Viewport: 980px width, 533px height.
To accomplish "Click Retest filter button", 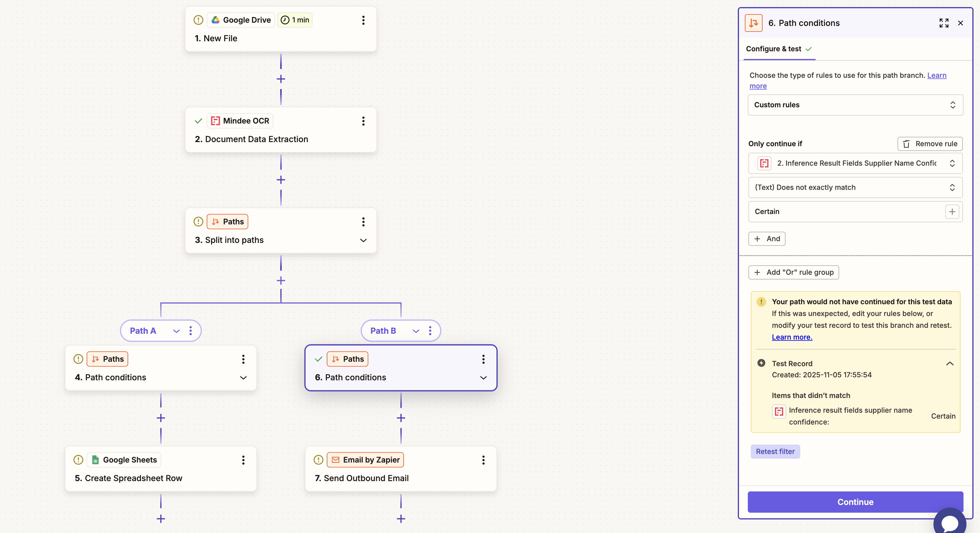I will (775, 452).
